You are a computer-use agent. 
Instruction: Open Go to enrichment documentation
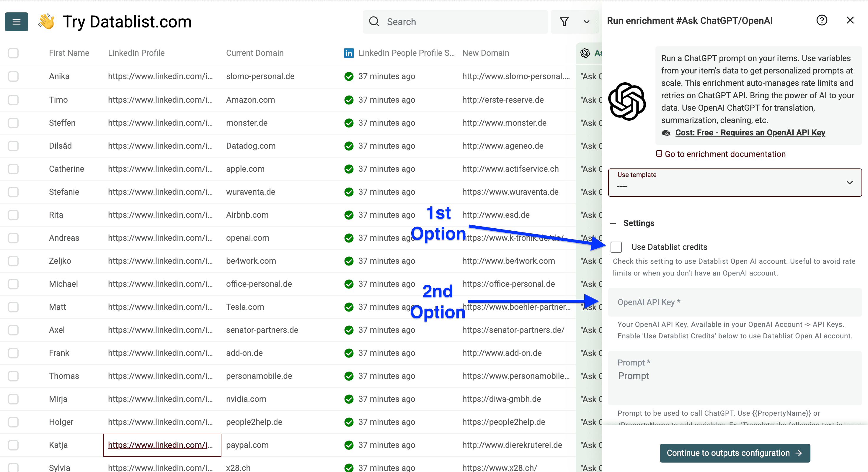click(725, 154)
